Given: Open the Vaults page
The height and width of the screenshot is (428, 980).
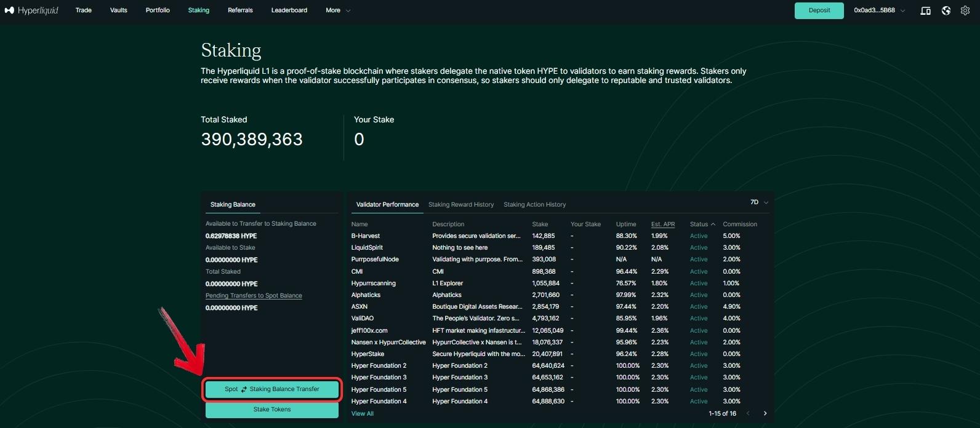Looking at the screenshot, I should point(119,10).
